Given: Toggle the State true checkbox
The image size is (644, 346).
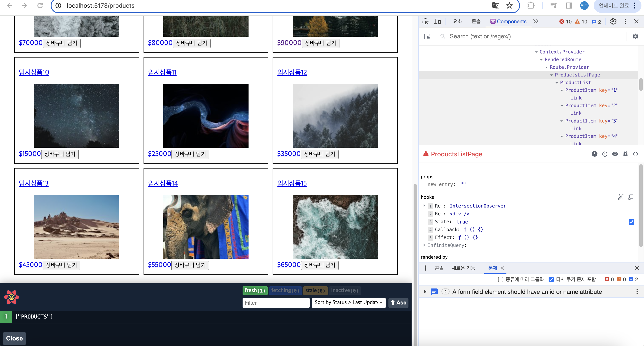Looking at the screenshot, I should (x=631, y=222).
